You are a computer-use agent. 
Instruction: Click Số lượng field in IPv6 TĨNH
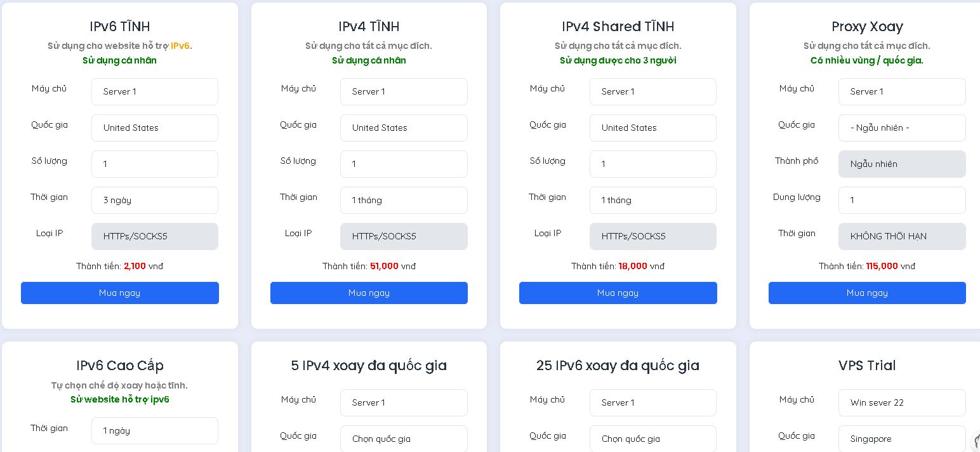[x=154, y=164]
